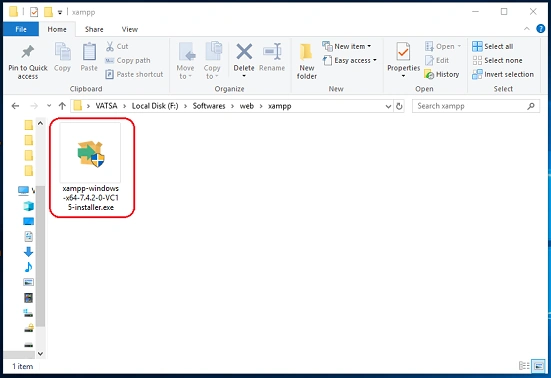Switch to Large icons view in status bar
The width and height of the screenshot is (551, 378).
tap(539, 366)
